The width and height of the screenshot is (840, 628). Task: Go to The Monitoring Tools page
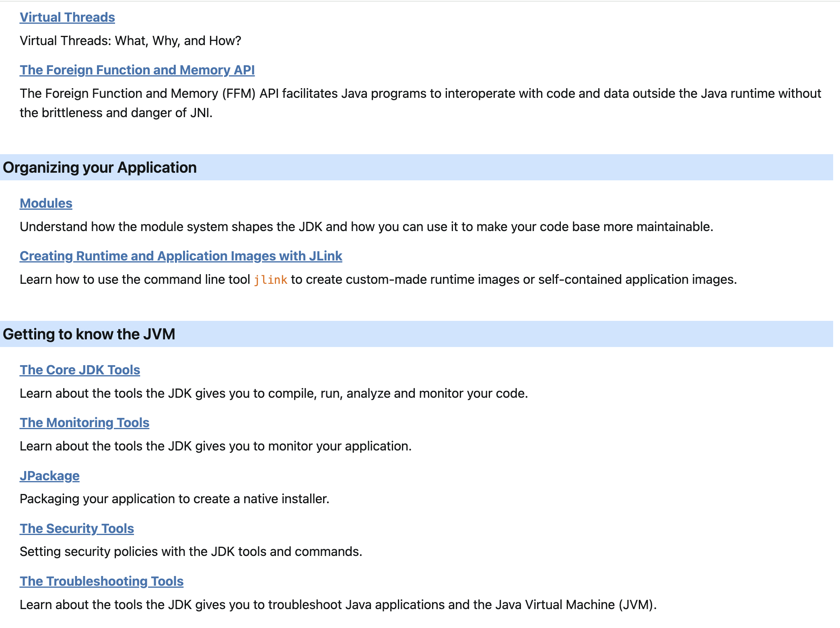pyautogui.click(x=84, y=423)
